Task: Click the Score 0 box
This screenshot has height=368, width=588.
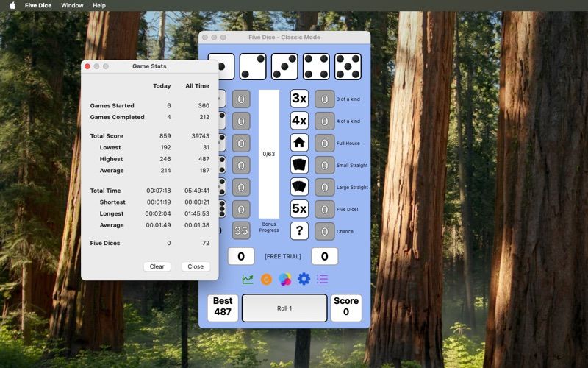Action: (x=346, y=308)
